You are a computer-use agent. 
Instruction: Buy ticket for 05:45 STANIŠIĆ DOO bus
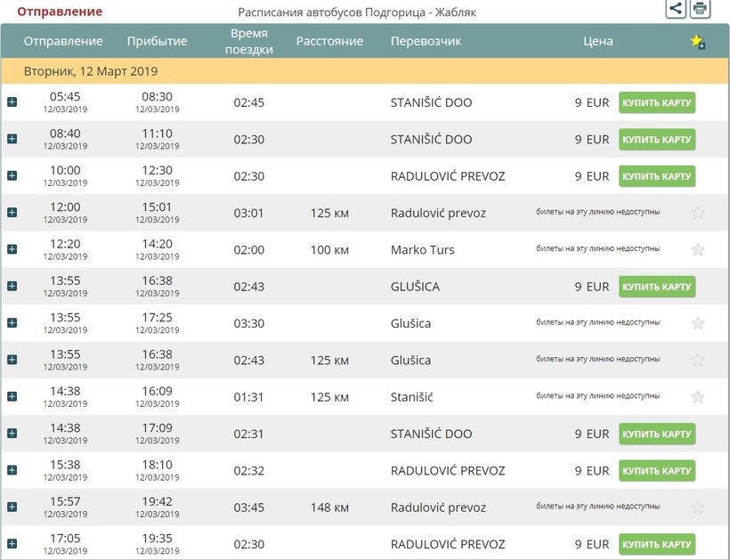click(x=657, y=102)
